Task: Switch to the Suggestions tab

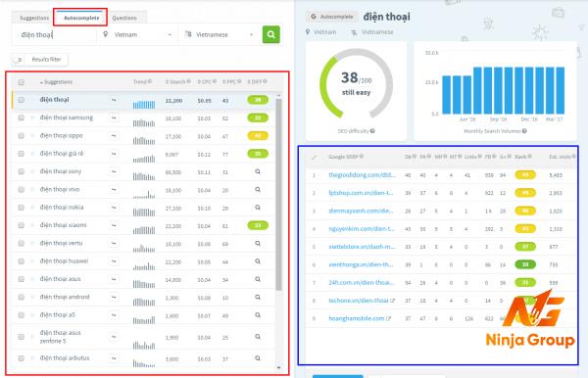Action: click(34, 18)
